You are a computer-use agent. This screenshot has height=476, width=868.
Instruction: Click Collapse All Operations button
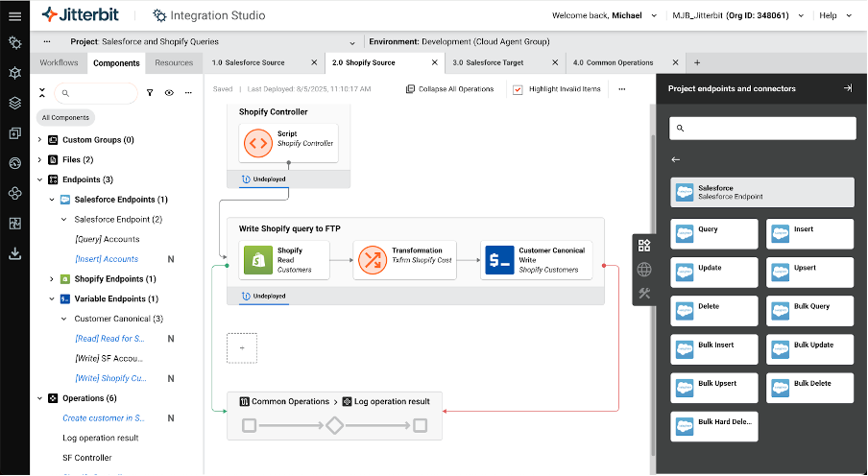point(449,89)
